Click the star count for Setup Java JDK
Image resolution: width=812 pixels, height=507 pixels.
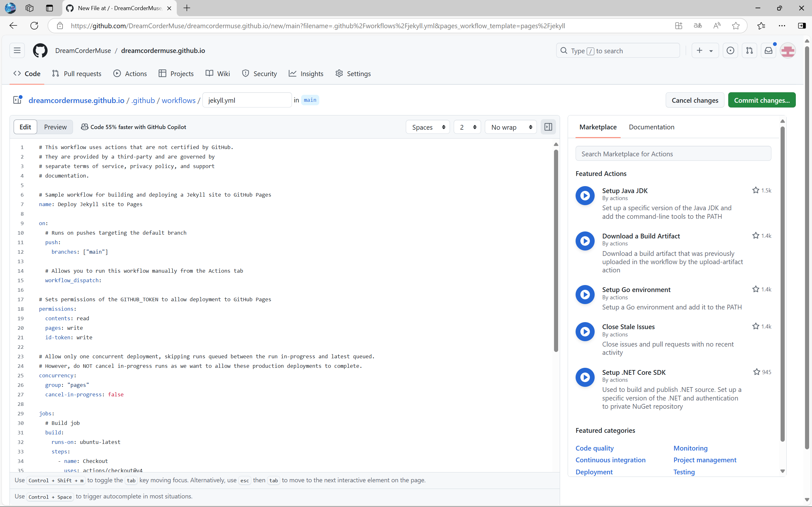762,191
